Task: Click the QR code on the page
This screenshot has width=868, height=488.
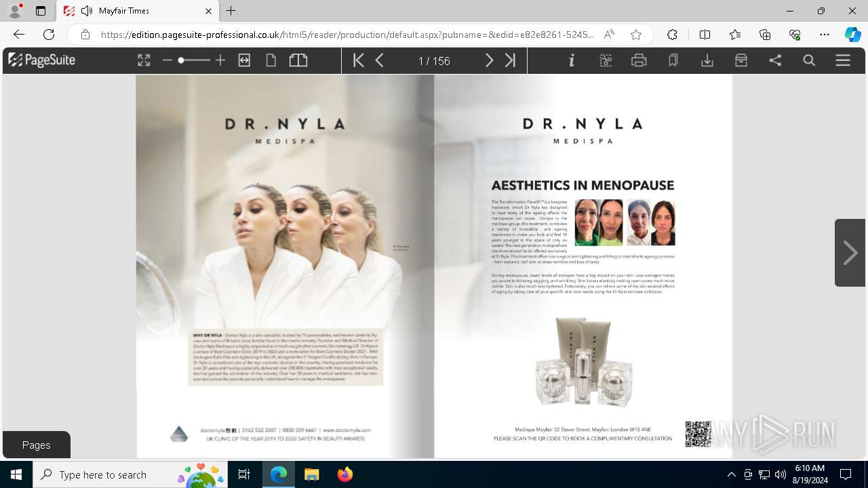Action: click(698, 434)
